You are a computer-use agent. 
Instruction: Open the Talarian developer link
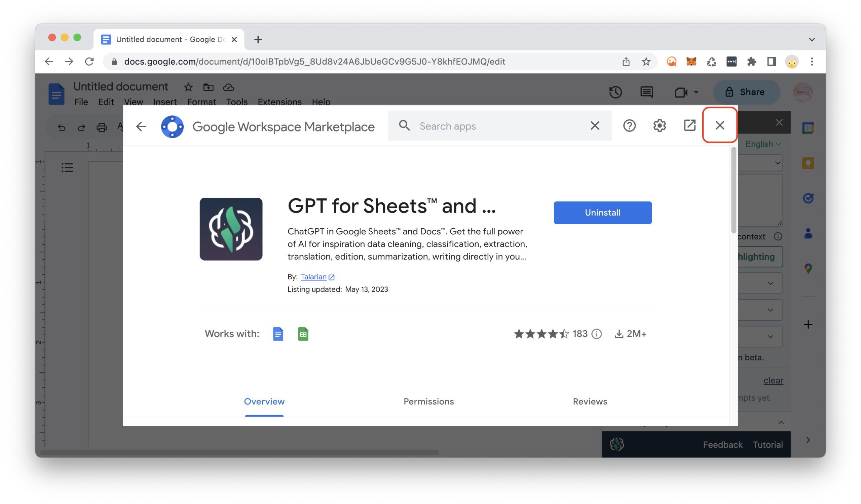pos(314,277)
